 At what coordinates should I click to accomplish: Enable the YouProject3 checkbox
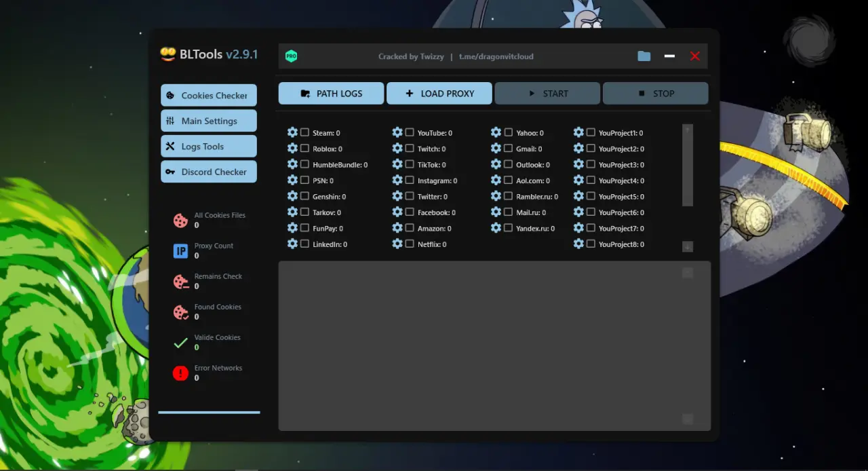coord(591,164)
